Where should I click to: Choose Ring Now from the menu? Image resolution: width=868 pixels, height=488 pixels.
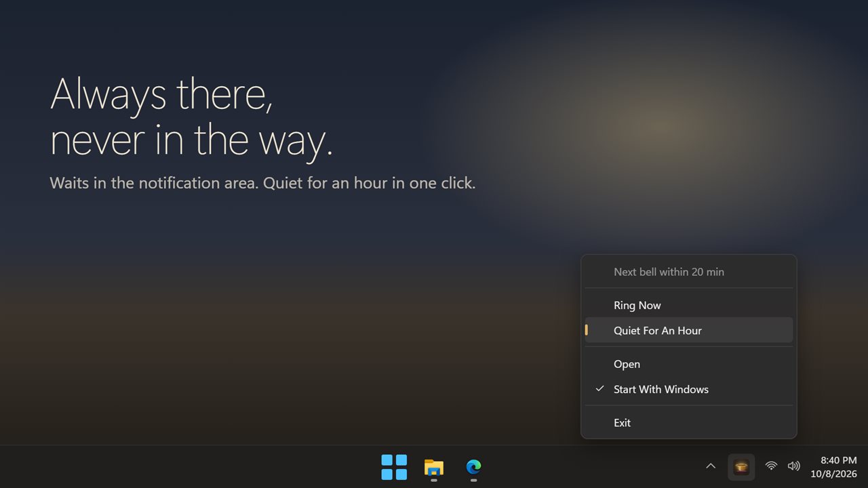(689, 305)
